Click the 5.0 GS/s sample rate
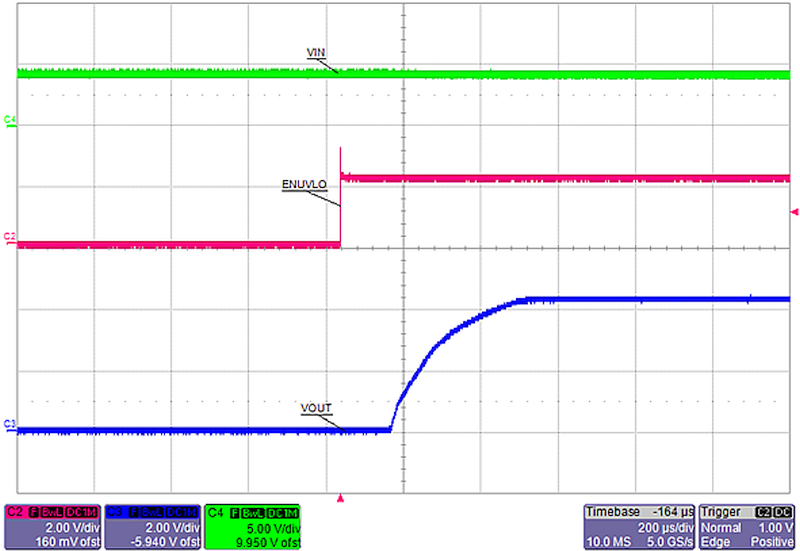 tap(670, 542)
